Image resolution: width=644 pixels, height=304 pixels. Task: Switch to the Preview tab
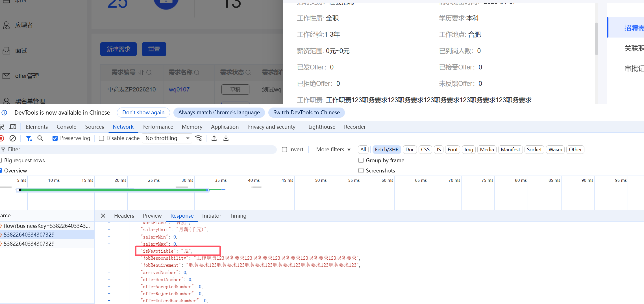click(x=152, y=216)
